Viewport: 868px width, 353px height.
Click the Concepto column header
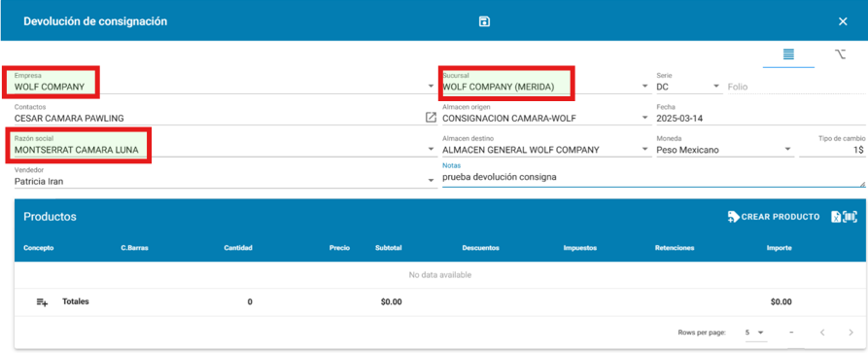point(39,248)
